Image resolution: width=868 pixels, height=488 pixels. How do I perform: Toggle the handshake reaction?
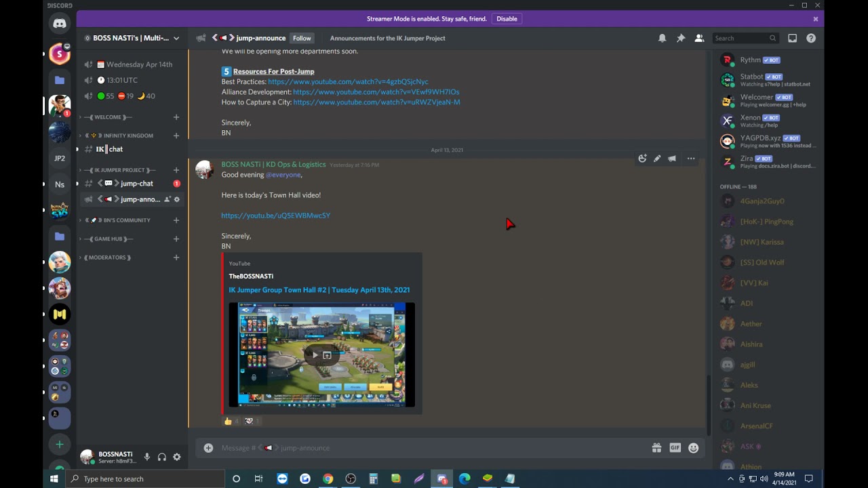tap(252, 422)
